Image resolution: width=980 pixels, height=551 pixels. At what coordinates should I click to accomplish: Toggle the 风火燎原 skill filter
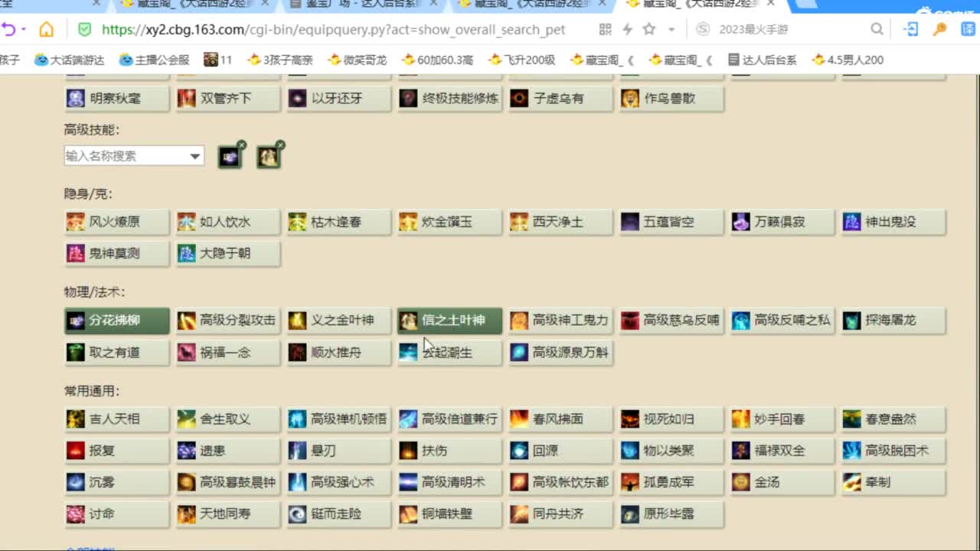116,222
